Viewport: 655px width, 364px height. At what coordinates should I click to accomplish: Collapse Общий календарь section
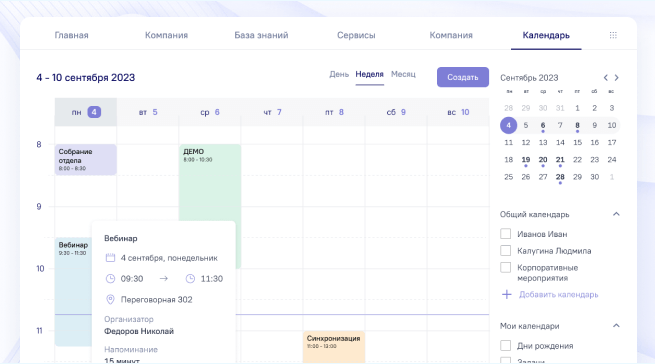tap(616, 214)
